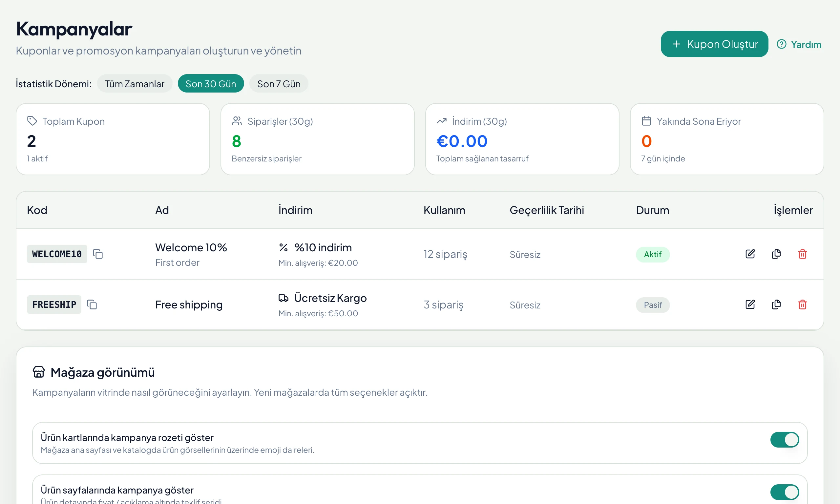840x504 pixels.
Task: Open the Yardım help link
Action: click(799, 45)
